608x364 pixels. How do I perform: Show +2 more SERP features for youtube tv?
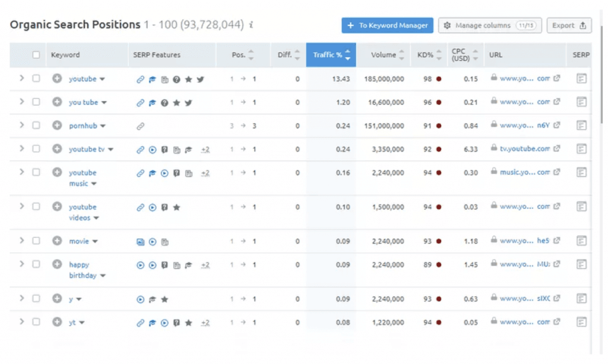[205, 150]
